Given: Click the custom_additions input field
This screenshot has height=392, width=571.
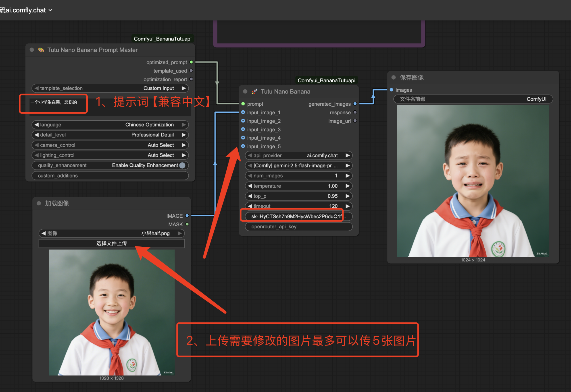Looking at the screenshot, I should 110,176.
